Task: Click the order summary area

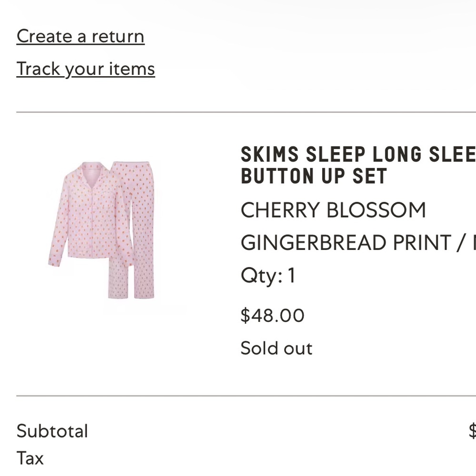Action: click(x=238, y=443)
